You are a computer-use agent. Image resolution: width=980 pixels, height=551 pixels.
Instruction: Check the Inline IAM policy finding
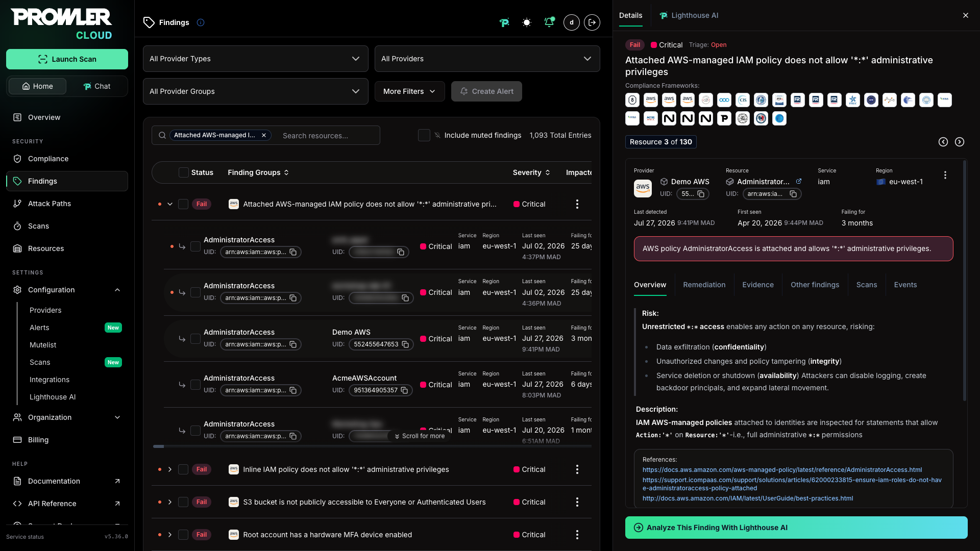click(183, 469)
